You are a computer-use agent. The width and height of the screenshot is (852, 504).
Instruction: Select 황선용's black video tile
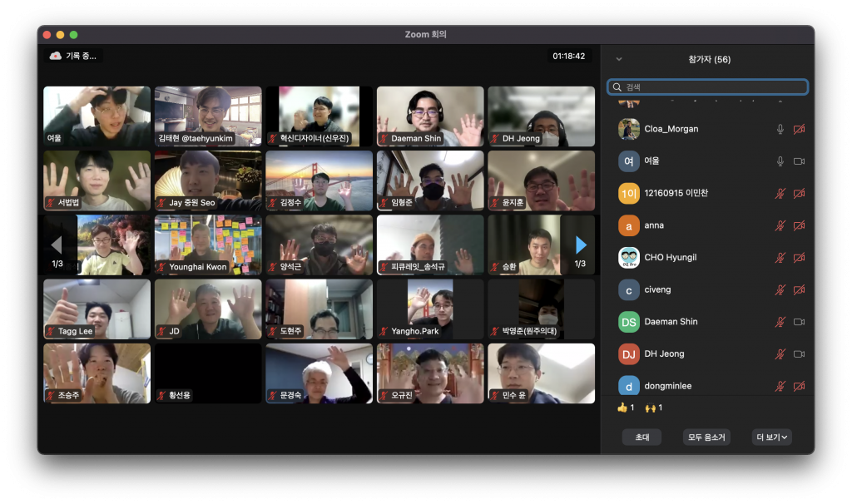click(208, 373)
